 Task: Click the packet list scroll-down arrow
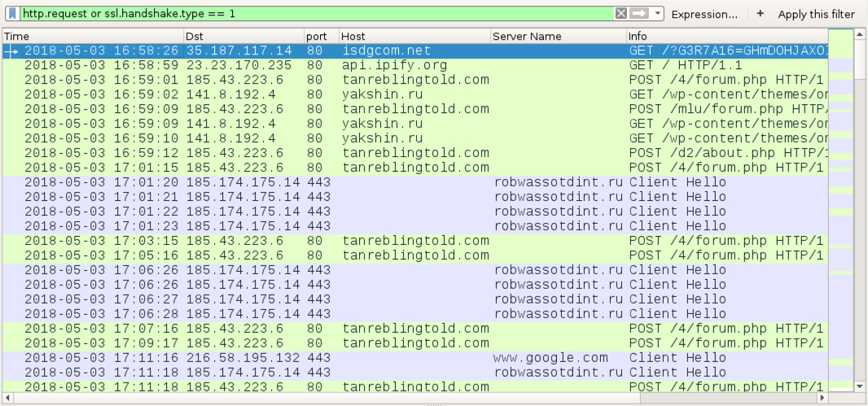click(860, 386)
